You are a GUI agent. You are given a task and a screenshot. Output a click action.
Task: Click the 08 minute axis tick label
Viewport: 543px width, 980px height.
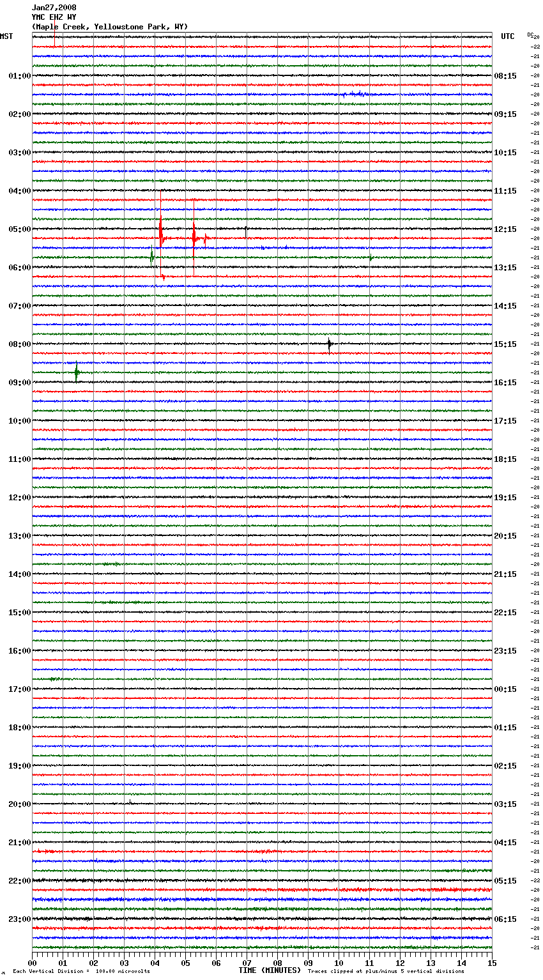coord(278,963)
